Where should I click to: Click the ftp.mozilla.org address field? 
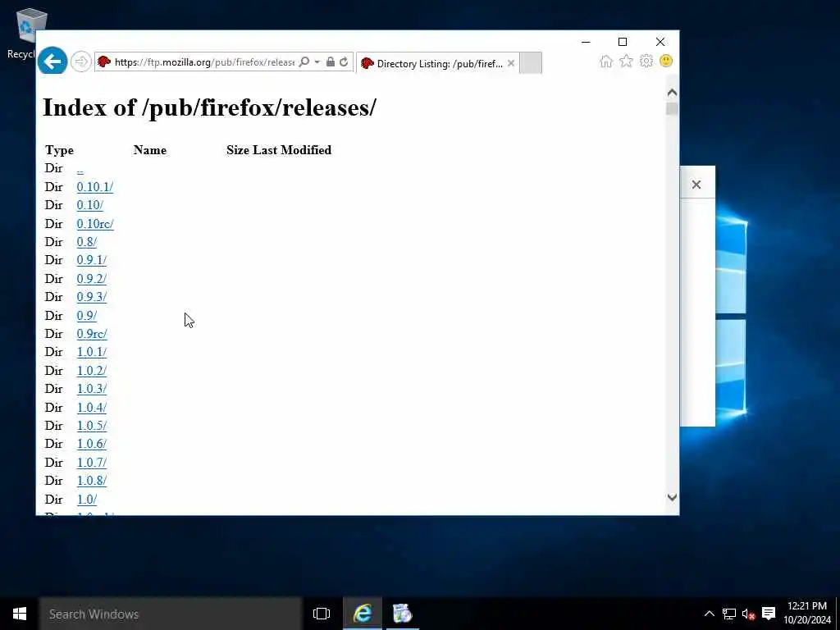pyautogui.click(x=204, y=62)
